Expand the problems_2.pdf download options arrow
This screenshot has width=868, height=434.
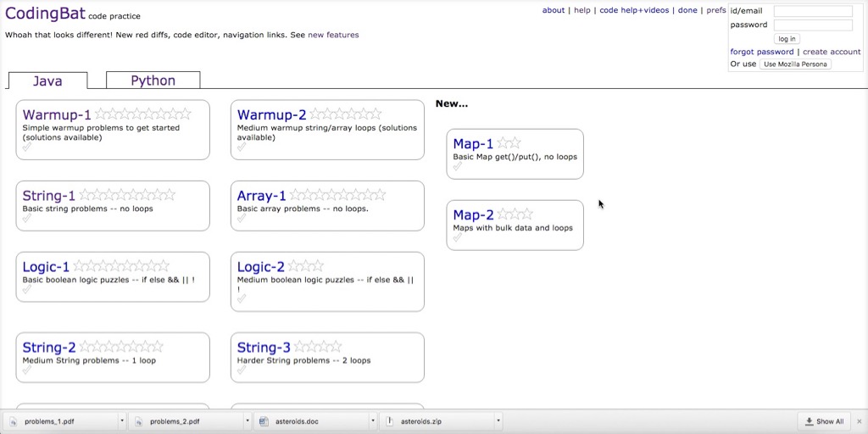coord(248,421)
